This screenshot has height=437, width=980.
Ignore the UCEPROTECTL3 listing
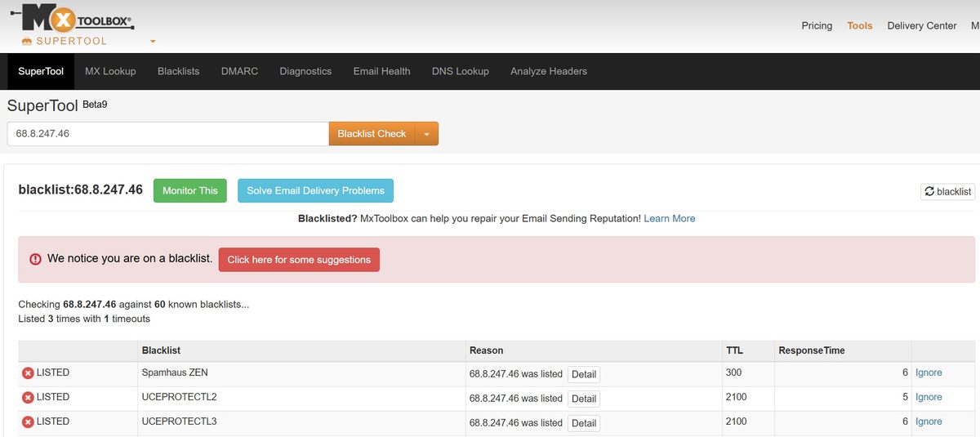tap(929, 421)
